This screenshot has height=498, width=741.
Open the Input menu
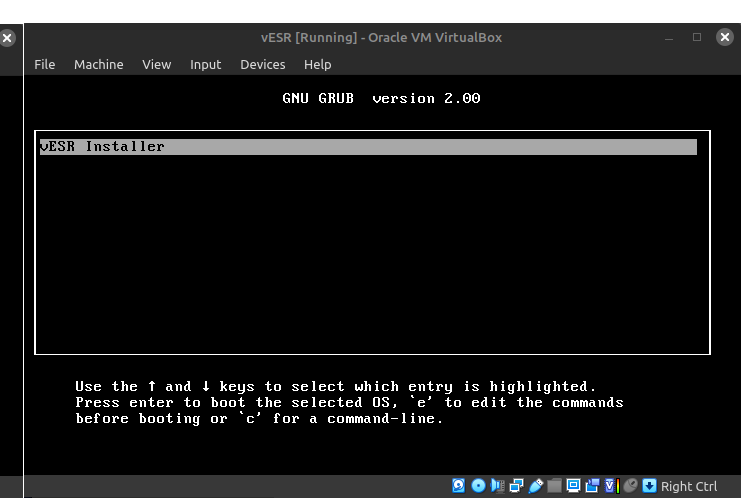(205, 64)
